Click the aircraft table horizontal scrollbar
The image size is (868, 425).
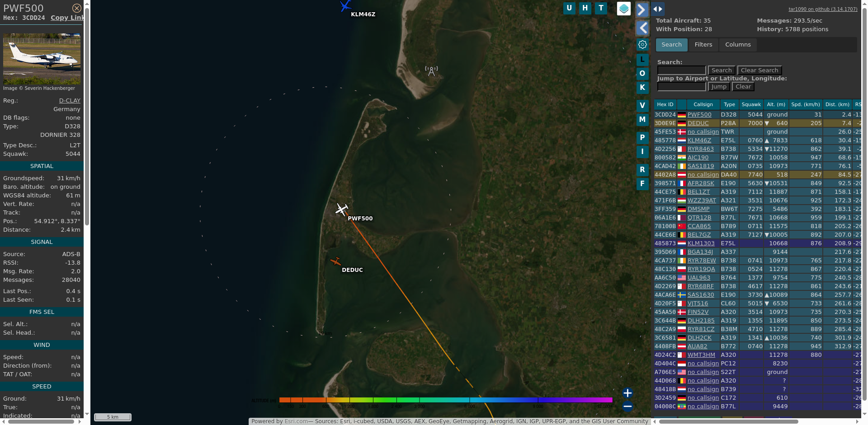pos(729,422)
